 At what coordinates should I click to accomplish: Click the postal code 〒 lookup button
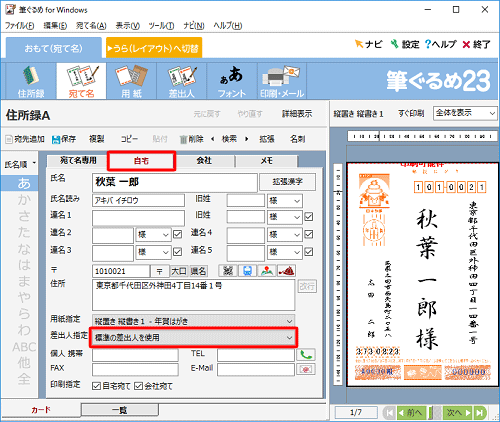pyautogui.click(x=160, y=271)
